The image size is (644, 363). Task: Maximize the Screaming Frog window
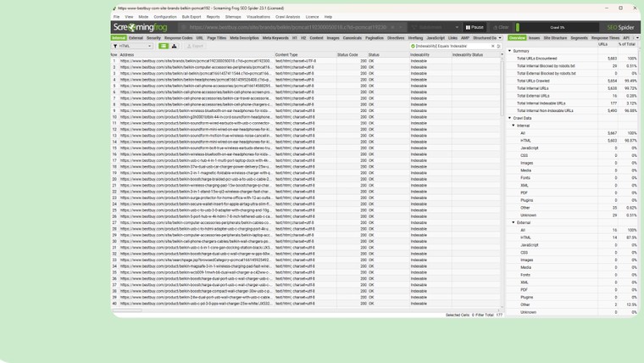[620, 8]
